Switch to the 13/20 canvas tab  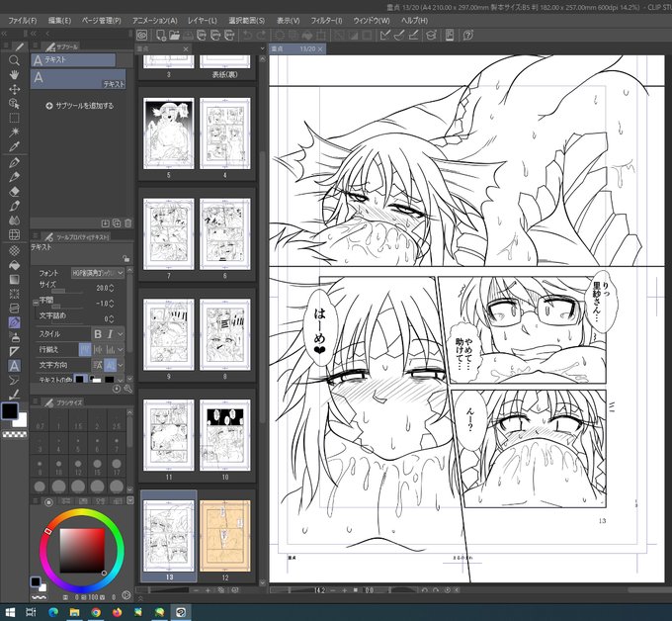pyautogui.click(x=297, y=48)
